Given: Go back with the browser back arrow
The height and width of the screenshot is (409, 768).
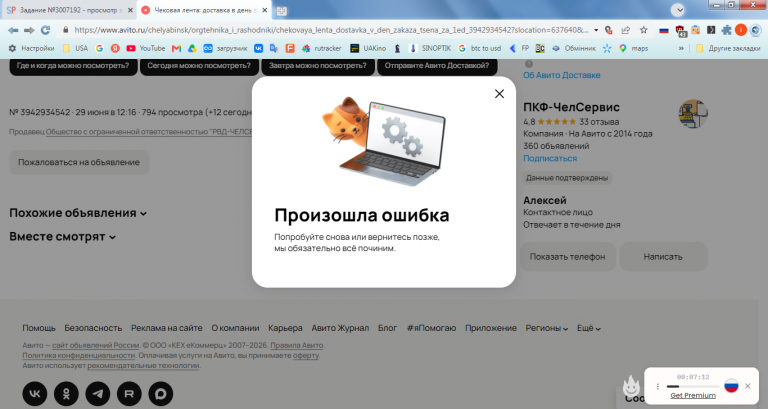Looking at the screenshot, I should click(13, 30).
